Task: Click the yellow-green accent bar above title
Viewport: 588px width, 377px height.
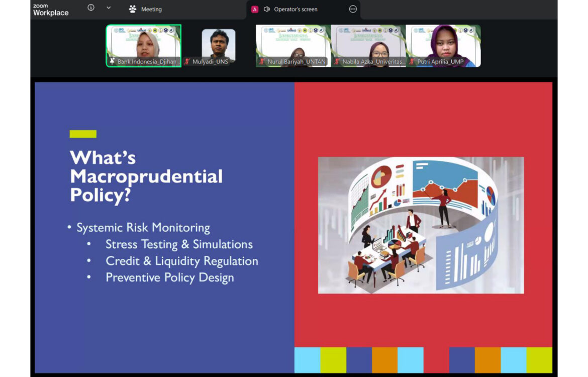Action: pos(83,134)
